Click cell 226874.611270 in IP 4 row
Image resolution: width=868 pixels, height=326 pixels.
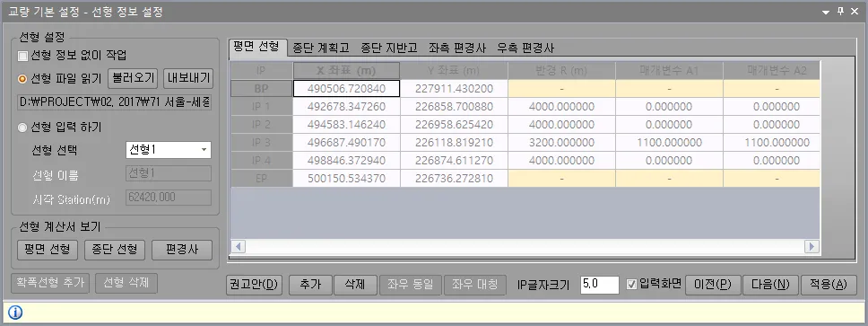coord(454,161)
